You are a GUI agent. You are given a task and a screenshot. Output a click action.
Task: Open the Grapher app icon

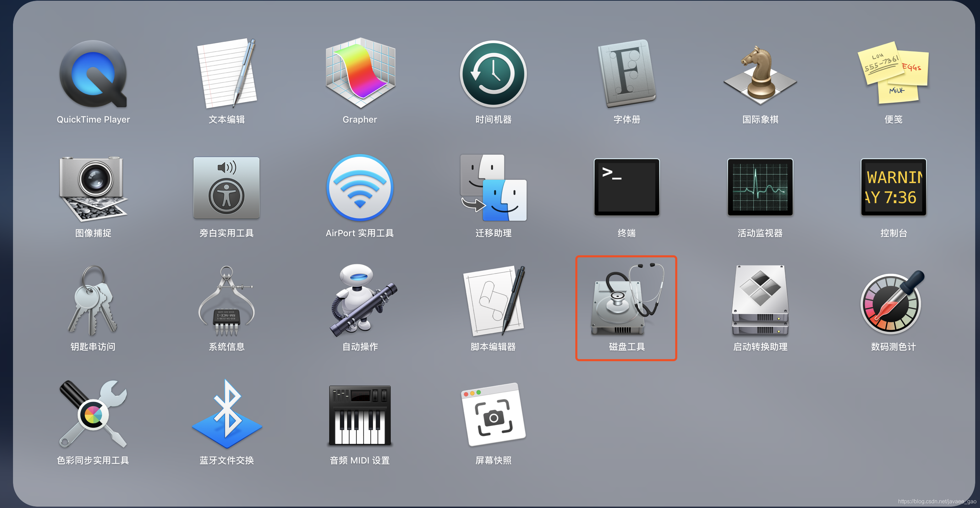click(x=360, y=73)
